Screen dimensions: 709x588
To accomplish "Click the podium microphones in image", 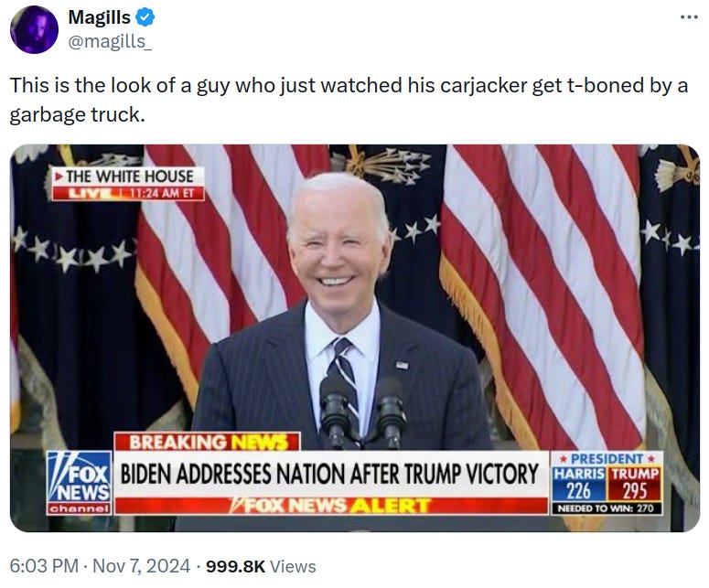I will coord(361,412).
